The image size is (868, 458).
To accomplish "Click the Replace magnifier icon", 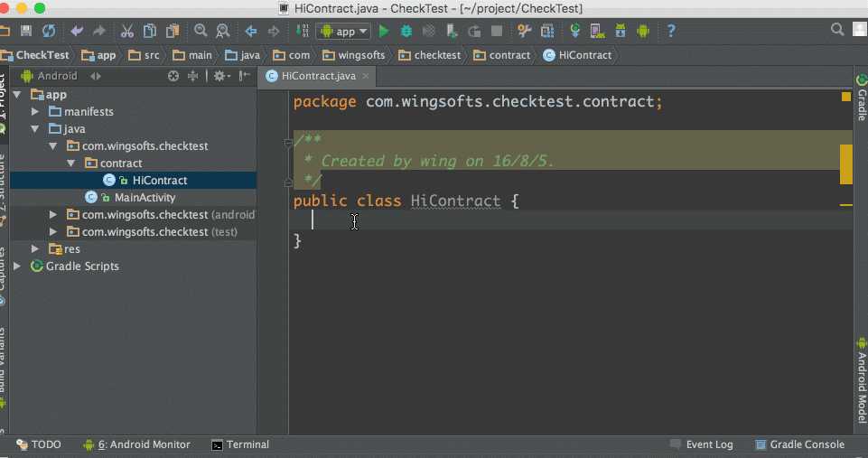I will [222, 31].
